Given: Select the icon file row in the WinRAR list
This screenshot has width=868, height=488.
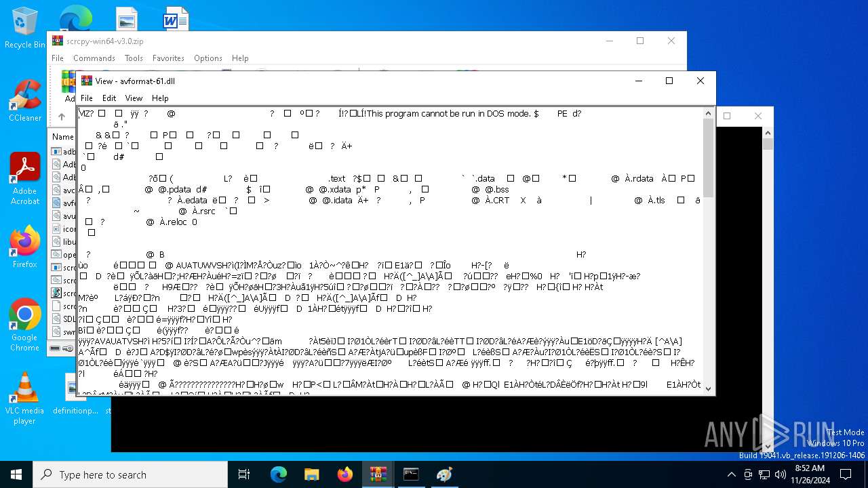Looking at the screenshot, I should 64,228.
